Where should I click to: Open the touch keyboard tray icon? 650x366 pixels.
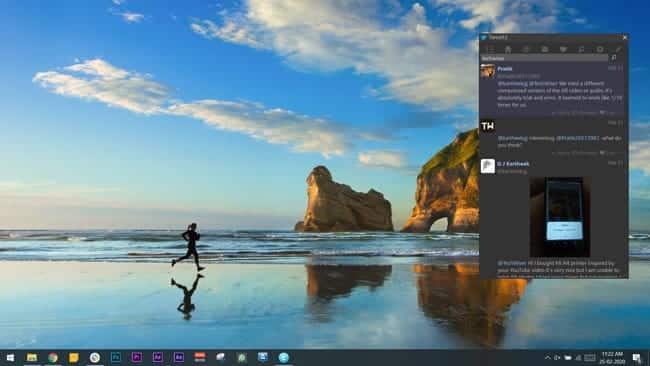(589, 357)
